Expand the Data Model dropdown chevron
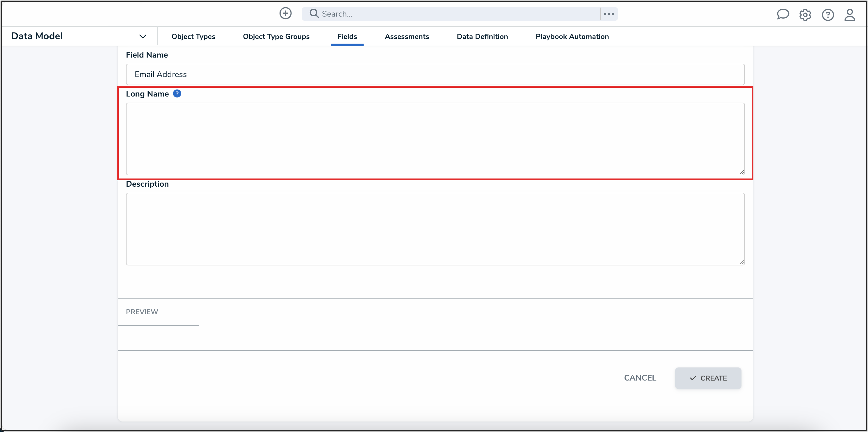868x432 pixels. coord(143,36)
